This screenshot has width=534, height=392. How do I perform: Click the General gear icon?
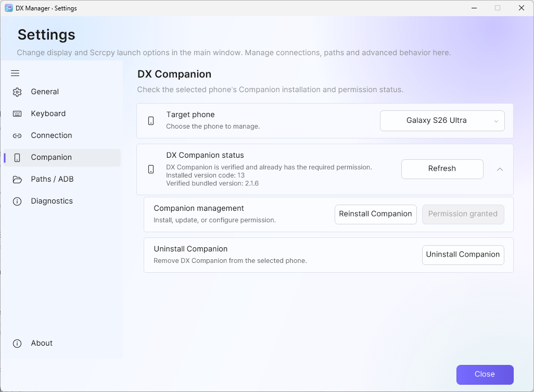[x=17, y=92]
